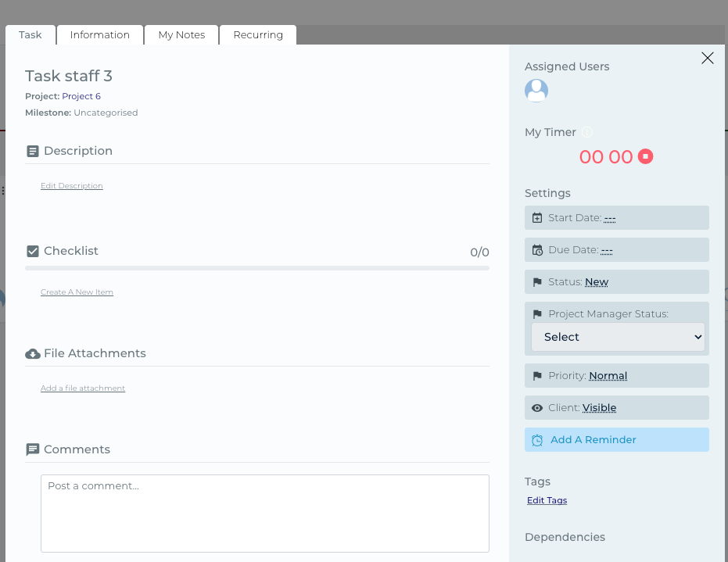Open the Project Manager Status dropdown
Screen dimensions: 728x562
point(618,337)
